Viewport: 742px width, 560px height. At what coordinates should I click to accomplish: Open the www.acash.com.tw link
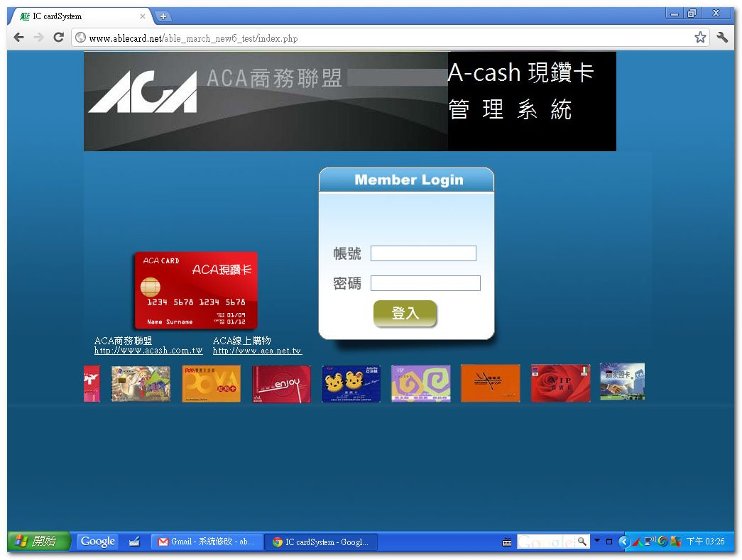pyautogui.click(x=148, y=351)
